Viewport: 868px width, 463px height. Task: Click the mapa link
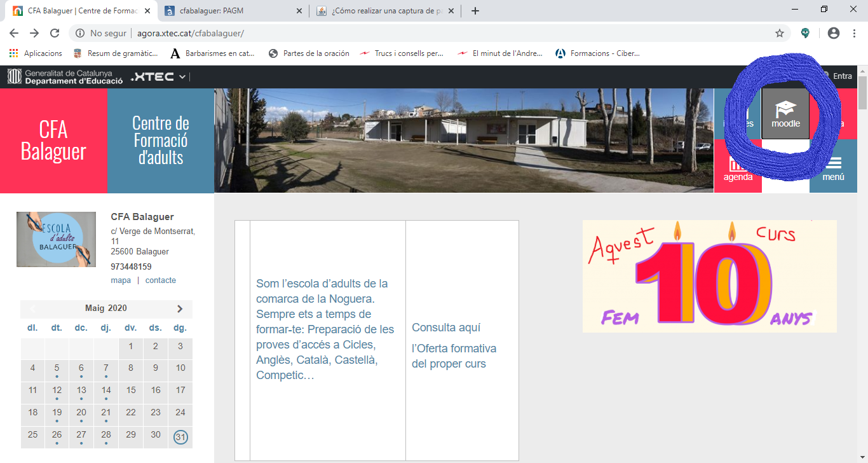click(x=121, y=280)
